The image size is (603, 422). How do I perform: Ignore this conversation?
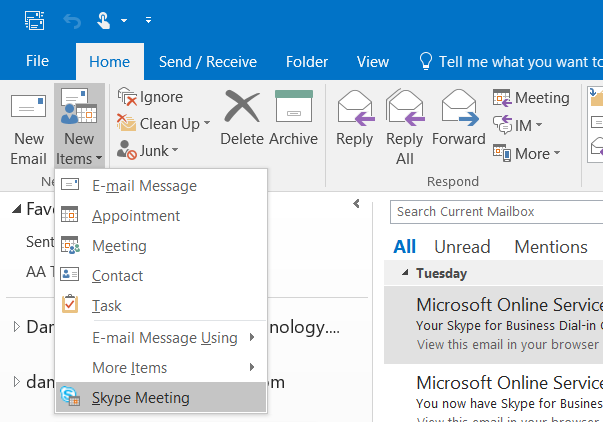(x=150, y=97)
